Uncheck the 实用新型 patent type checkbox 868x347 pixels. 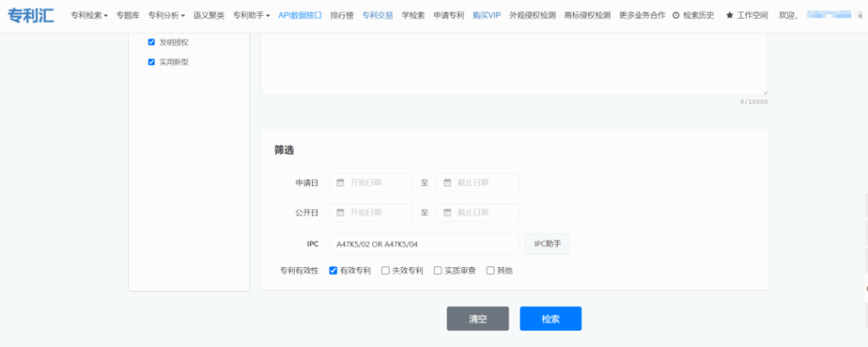pos(152,62)
